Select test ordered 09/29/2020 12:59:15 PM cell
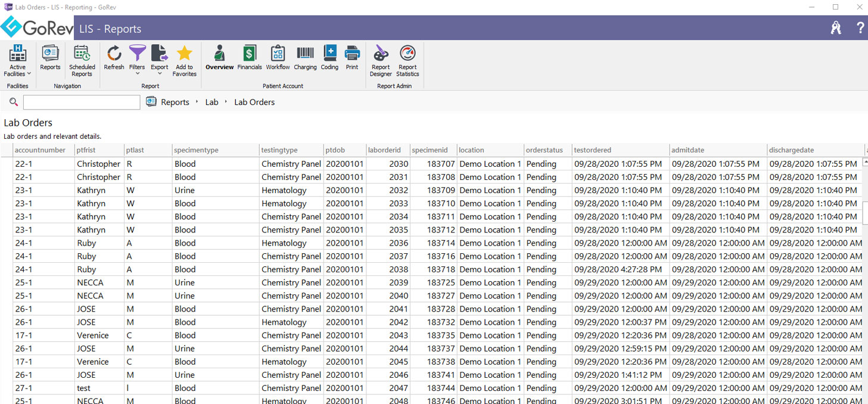 (621, 349)
